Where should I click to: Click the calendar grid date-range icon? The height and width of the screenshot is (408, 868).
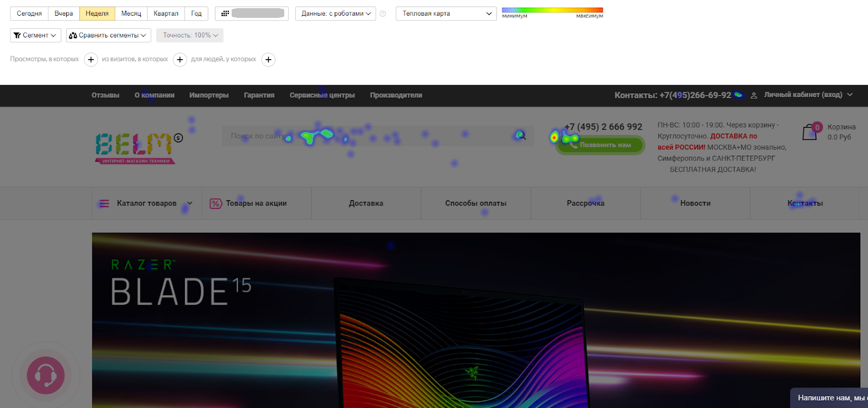point(225,14)
